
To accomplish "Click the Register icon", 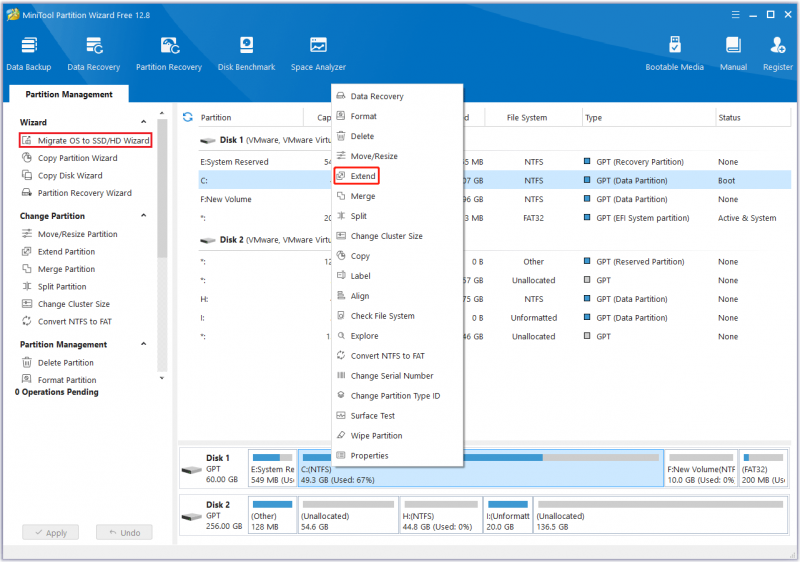I will (778, 54).
